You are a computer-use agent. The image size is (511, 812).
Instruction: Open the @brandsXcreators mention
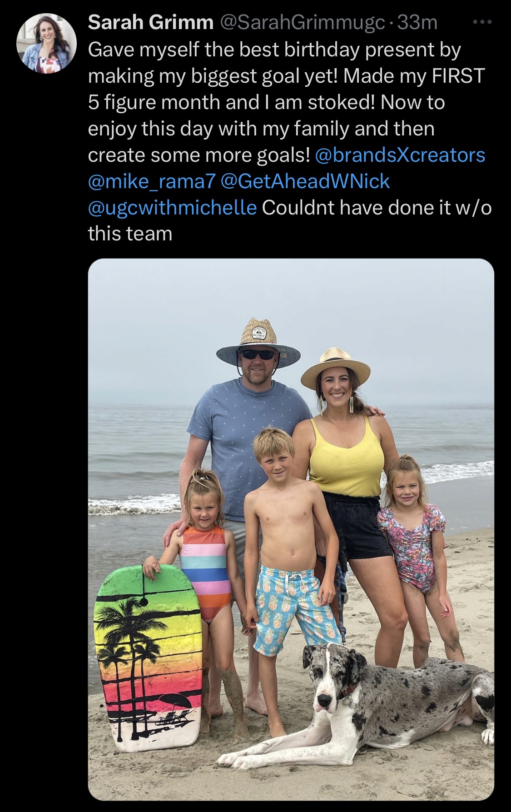[x=400, y=155]
